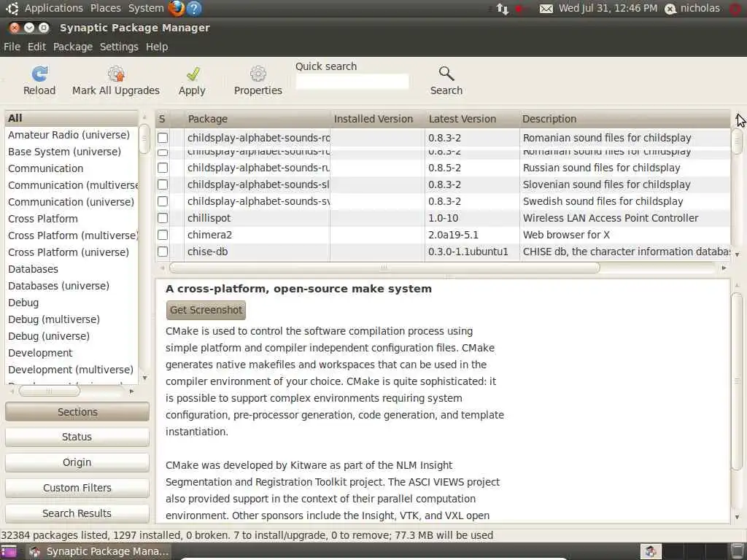Click the power button in top panel

[736, 9]
